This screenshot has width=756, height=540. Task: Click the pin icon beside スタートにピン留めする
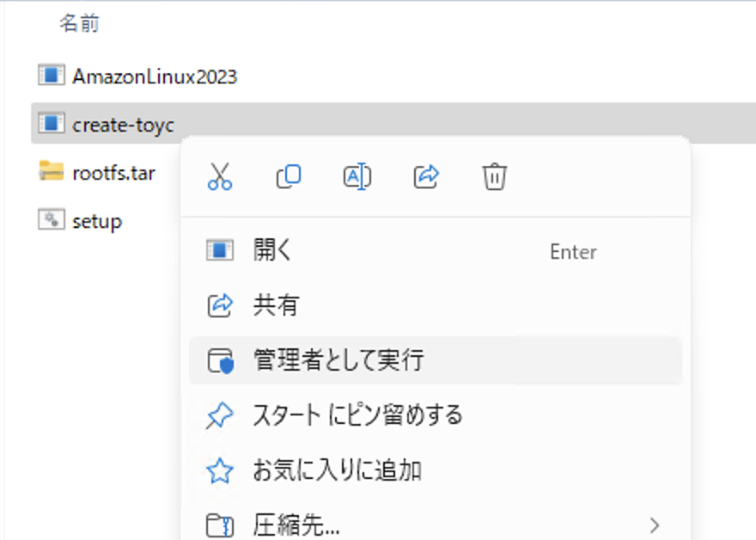[x=221, y=415]
